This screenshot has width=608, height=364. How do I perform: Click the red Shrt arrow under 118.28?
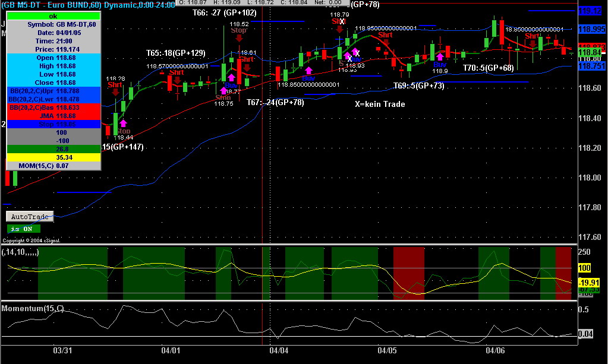pos(114,93)
